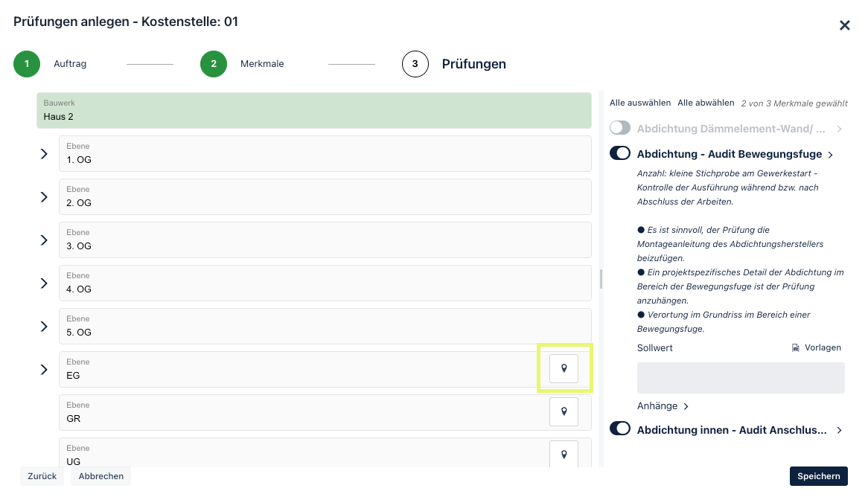Click Alle auswählen link
868x497 pixels.
(640, 103)
